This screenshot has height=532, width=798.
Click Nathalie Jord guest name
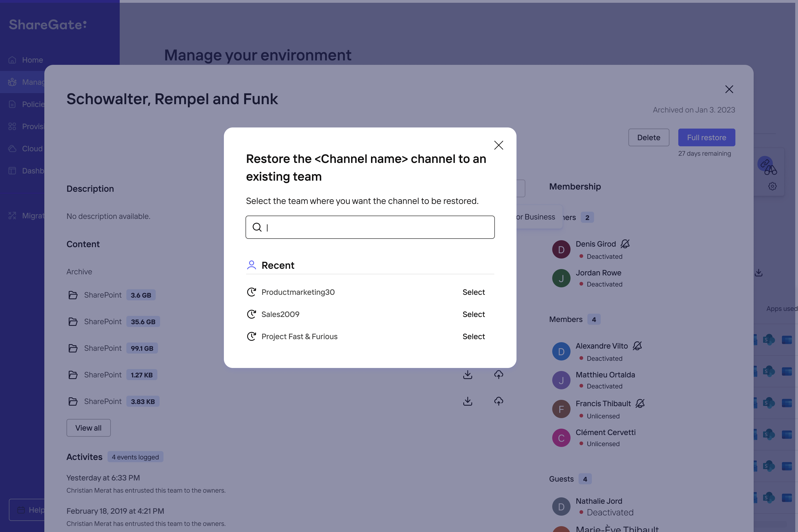[599, 501]
